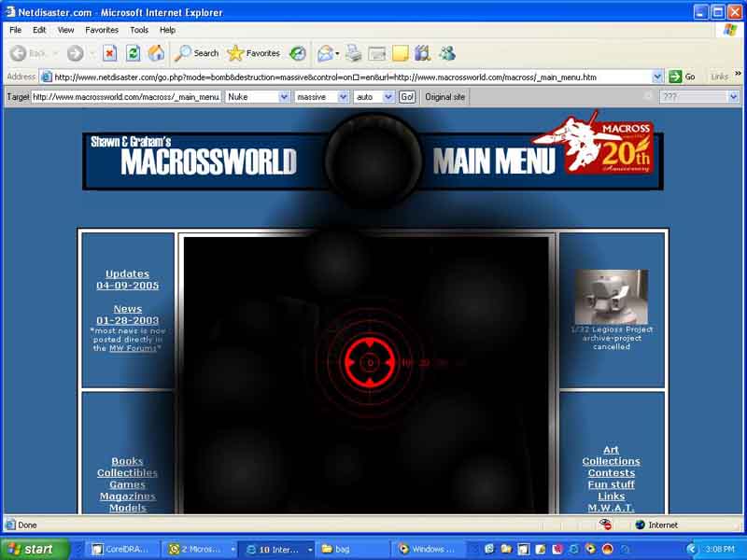Expand the Links toolbar chevron

pos(738,74)
